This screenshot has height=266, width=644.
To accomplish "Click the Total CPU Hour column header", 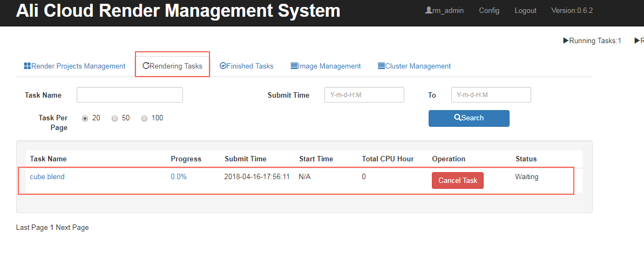I will coord(388,159).
